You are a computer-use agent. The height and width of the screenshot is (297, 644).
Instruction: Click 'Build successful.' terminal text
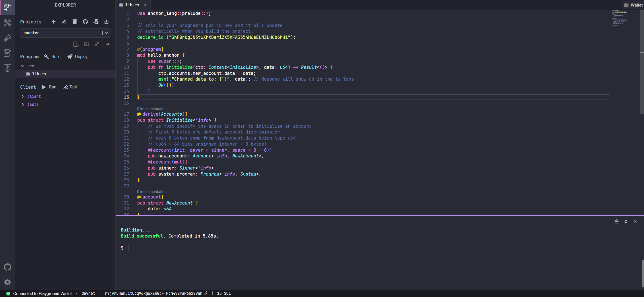(x=143, y=236)
